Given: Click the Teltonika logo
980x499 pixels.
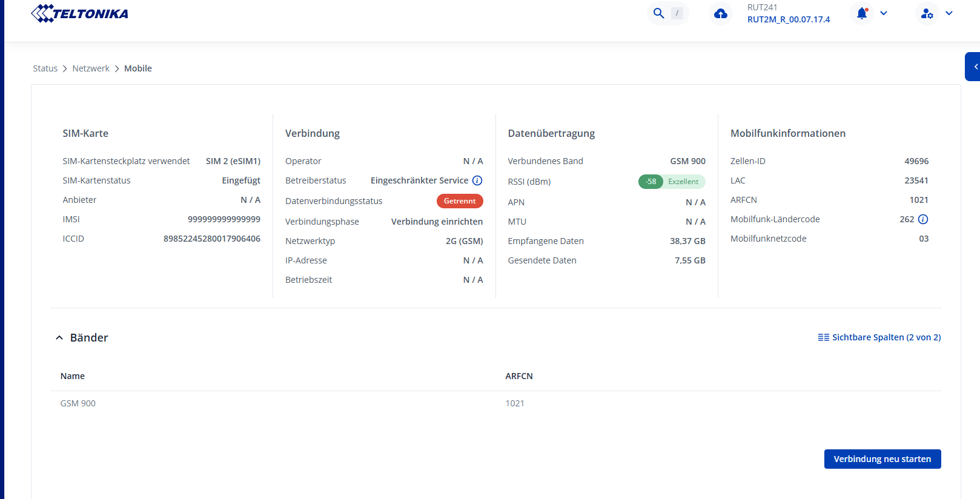Looking at the screenshot, I should click(79, 13).
